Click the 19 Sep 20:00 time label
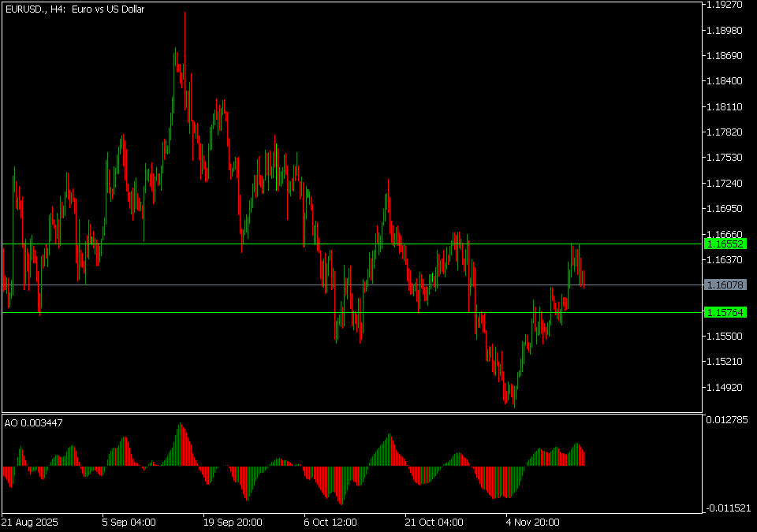 point(231,522)
